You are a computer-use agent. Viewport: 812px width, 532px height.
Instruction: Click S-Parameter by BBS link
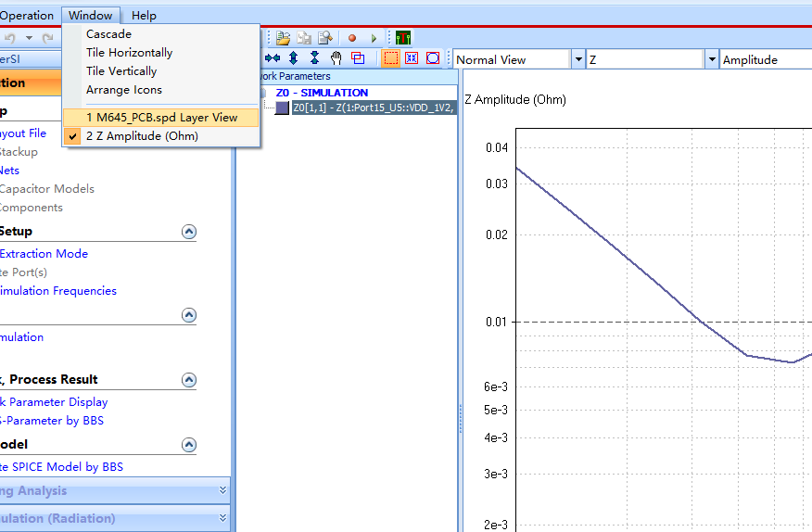pyautogui.click(x=51, y=421)
